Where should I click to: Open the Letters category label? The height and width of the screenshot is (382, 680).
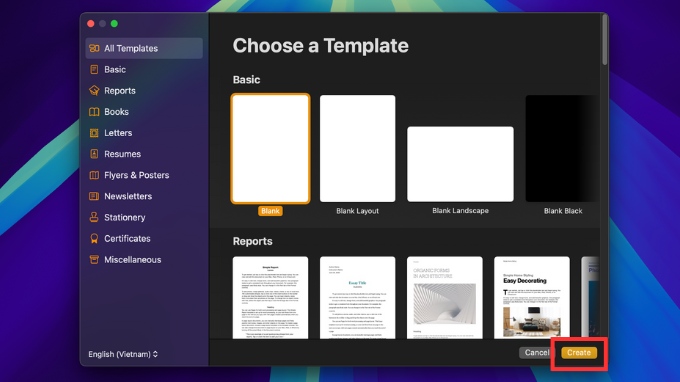click(118, 133)
